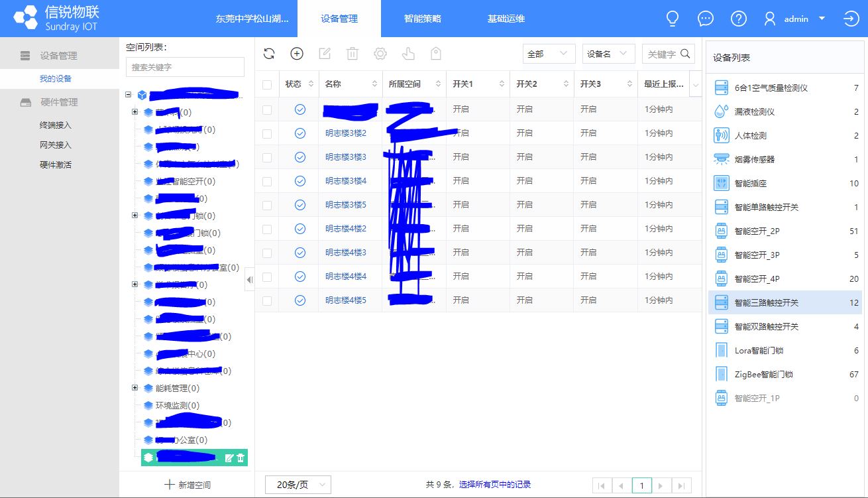This screenshot has width=868, height=498.
Task: Go to the next page arrow
Action: [x=661, y=485]
